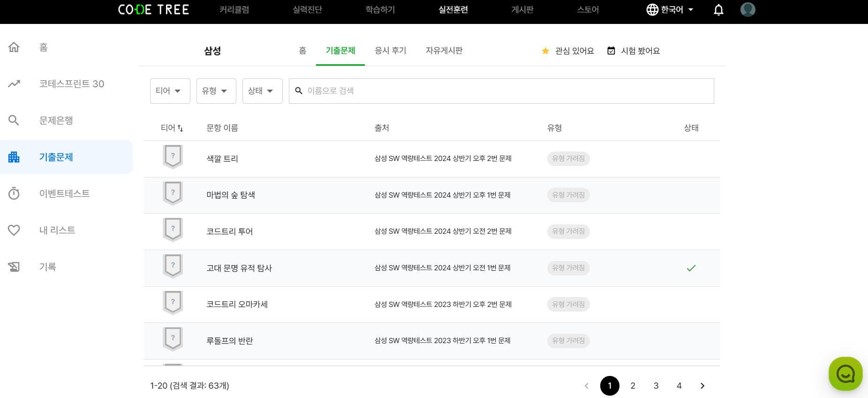The image size is (868, 398).
Task: Open the 색깔 트리 problem
Action: 222,159
